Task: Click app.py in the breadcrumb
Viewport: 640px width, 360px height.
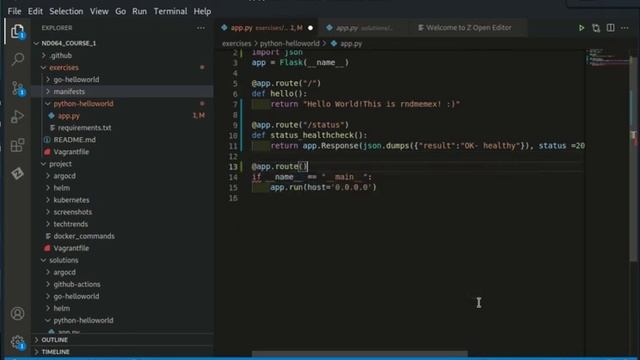Action: coord(351,43)
